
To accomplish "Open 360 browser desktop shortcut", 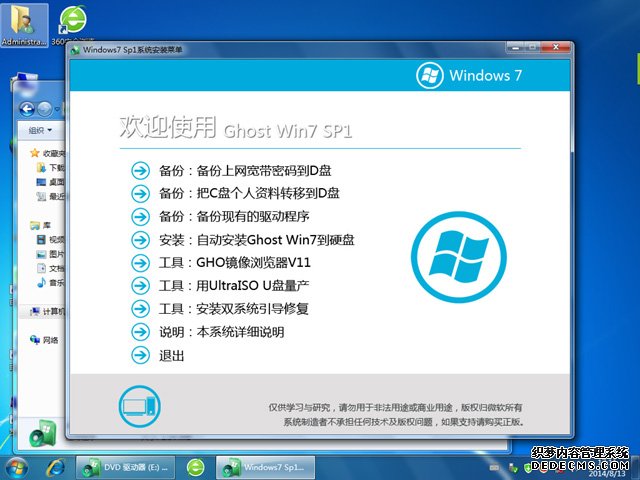I will pyautogui.click(x=73, y=24).
